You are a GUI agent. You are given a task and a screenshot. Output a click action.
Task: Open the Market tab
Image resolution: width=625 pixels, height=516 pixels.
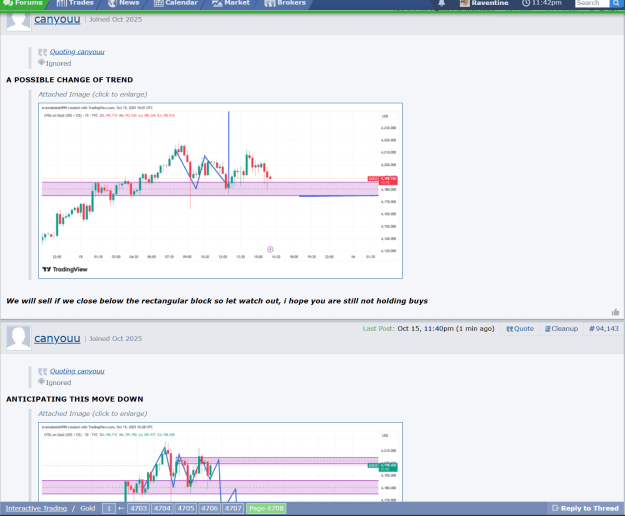pos(231,3)
